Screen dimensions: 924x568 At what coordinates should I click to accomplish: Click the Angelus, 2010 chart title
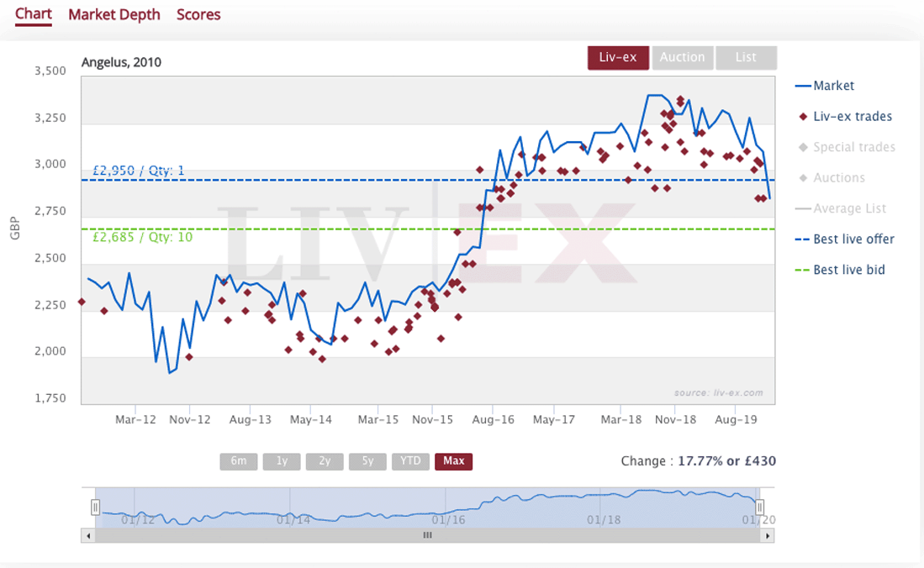(x=121, y=62)
